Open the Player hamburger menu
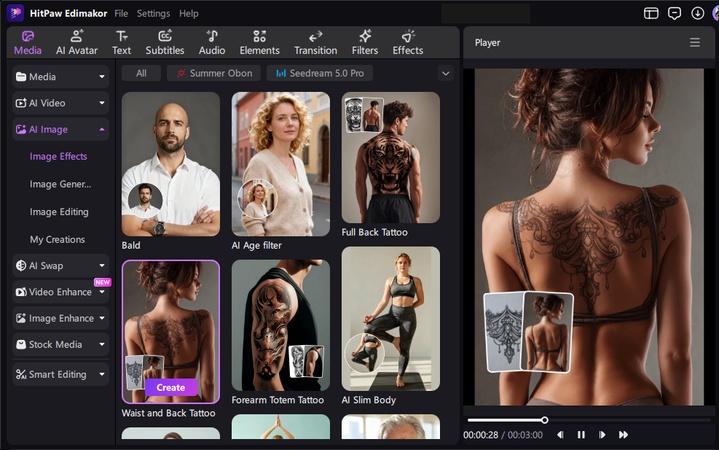Screen dimensions: 719x450 695,43
